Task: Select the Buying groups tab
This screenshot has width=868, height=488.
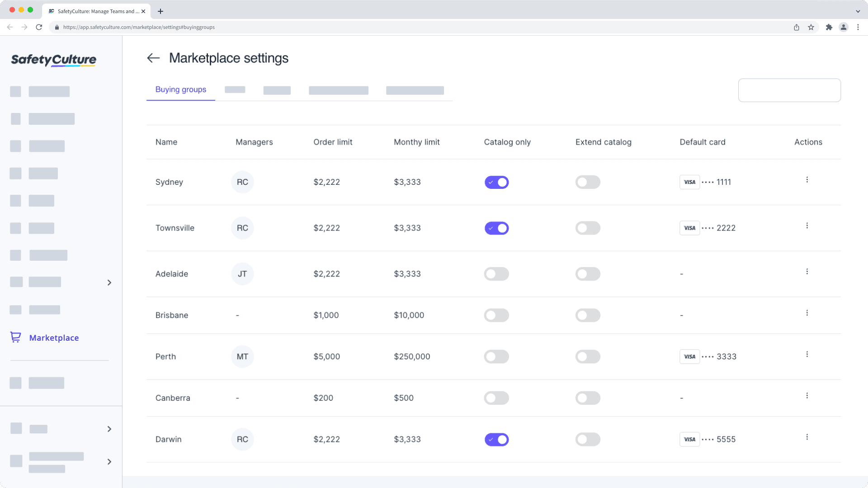Action: [181, 89]
